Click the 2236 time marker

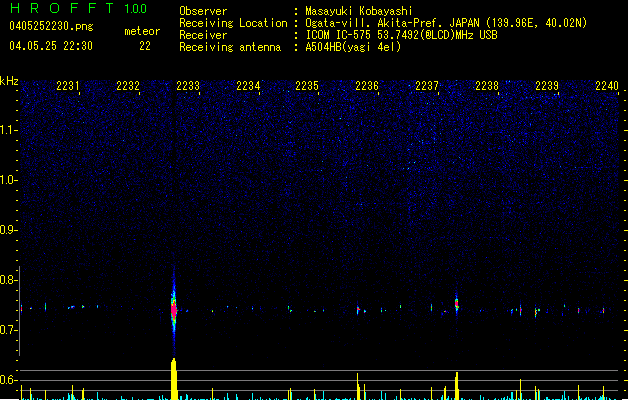tap(367, 86)
